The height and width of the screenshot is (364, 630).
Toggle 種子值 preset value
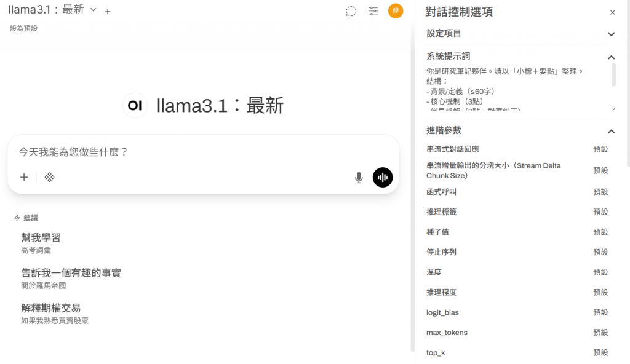pyautogui.click(x=600, y=232)
